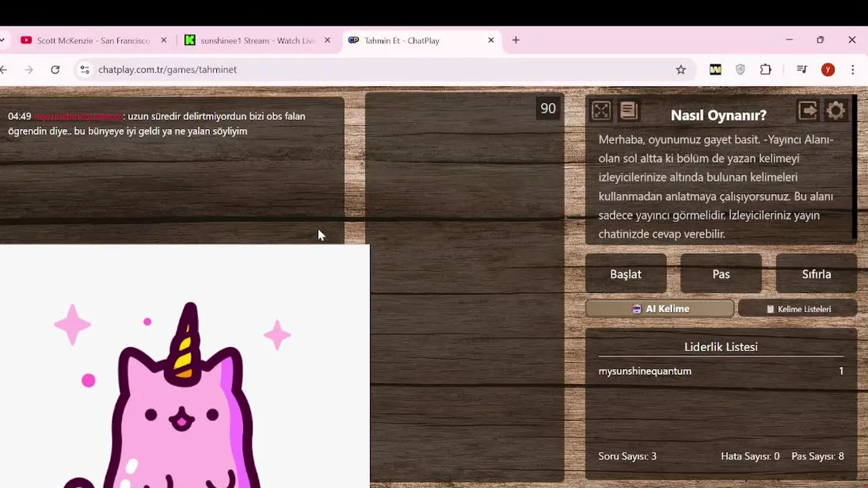Image resolution: width=868 pixels, height=488 pixels.
Task: Restore down the browser window
Action: point(820,40)
